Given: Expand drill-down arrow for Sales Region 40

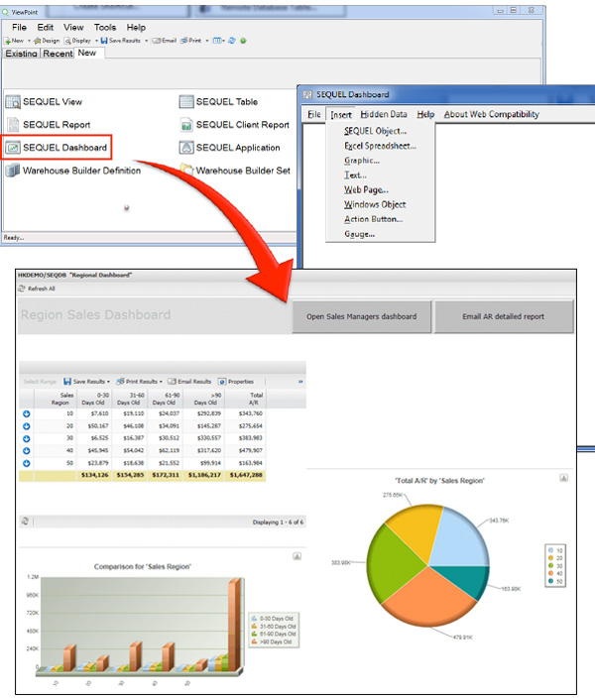Looking at the screenshot, I should click(27, 451).
